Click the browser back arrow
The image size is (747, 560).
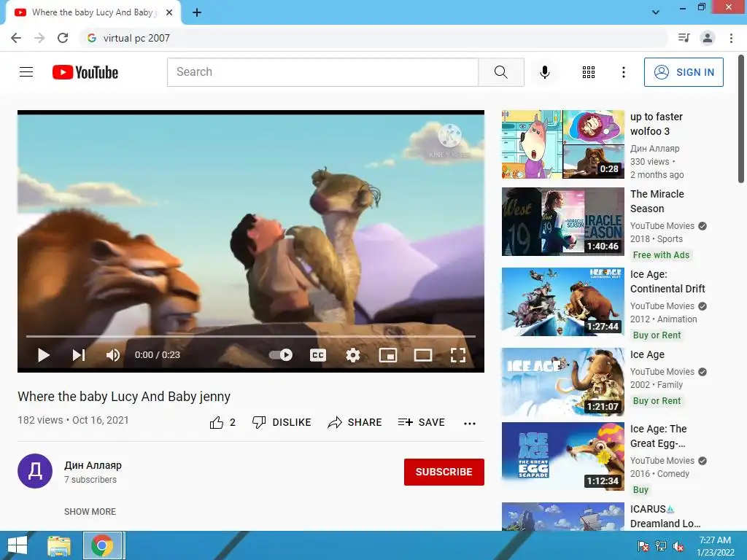click(x=16, y=38)
